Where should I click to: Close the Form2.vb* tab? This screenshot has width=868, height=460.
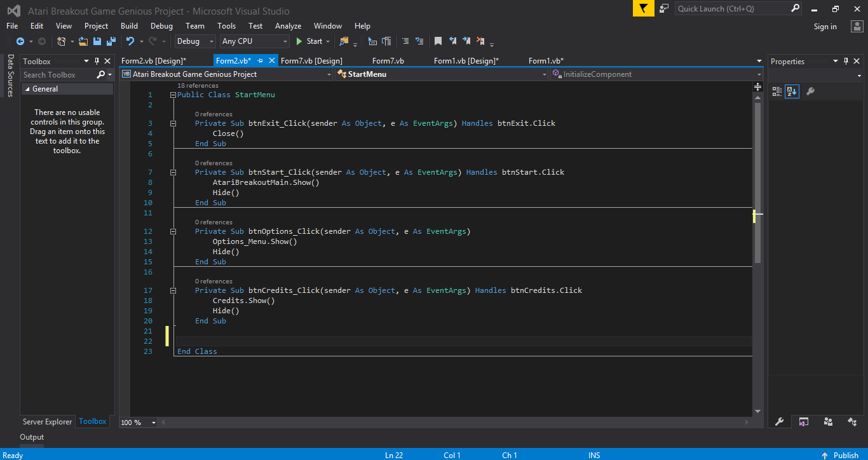tap(272, 61)
